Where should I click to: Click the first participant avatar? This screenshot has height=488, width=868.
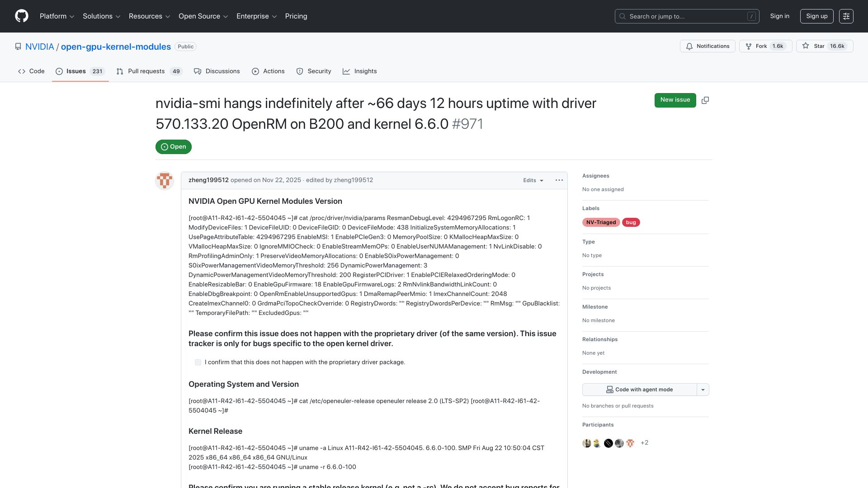pos(587,443)
